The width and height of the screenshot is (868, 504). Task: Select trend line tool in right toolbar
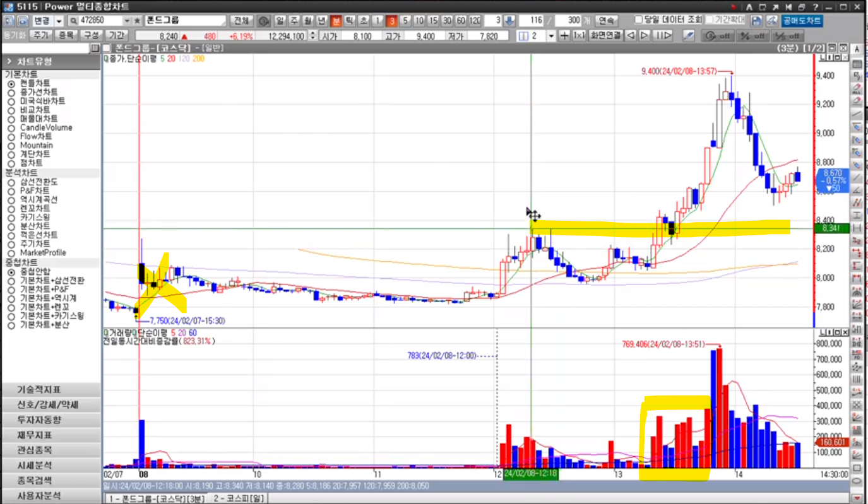(857, 114)
